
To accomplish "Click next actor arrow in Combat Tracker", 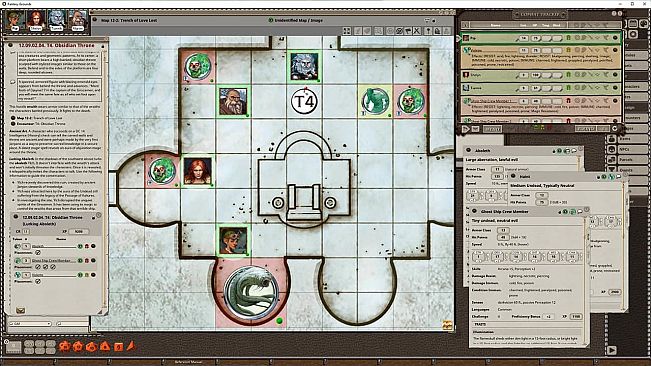I will pos(465,129).
